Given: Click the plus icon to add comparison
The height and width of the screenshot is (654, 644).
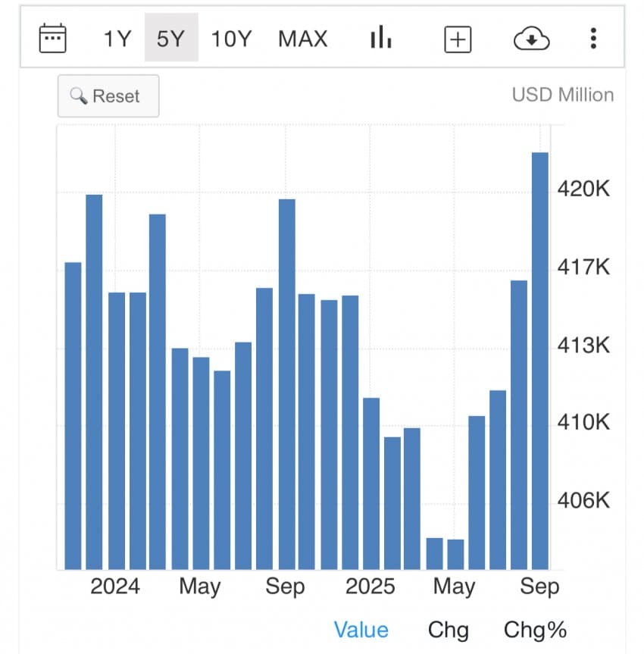Looking at the screenshot, I should tap(457, 39).
